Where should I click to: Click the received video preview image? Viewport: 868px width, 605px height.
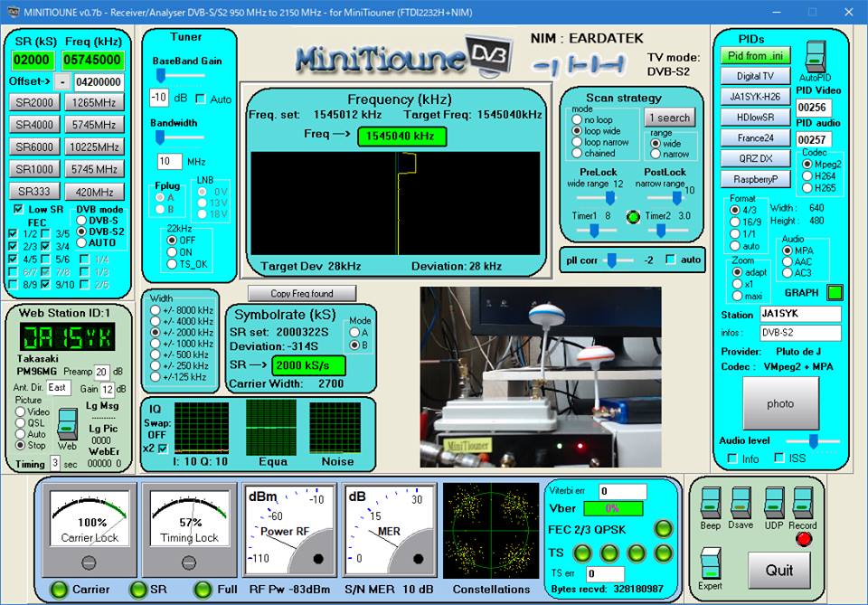541,377
